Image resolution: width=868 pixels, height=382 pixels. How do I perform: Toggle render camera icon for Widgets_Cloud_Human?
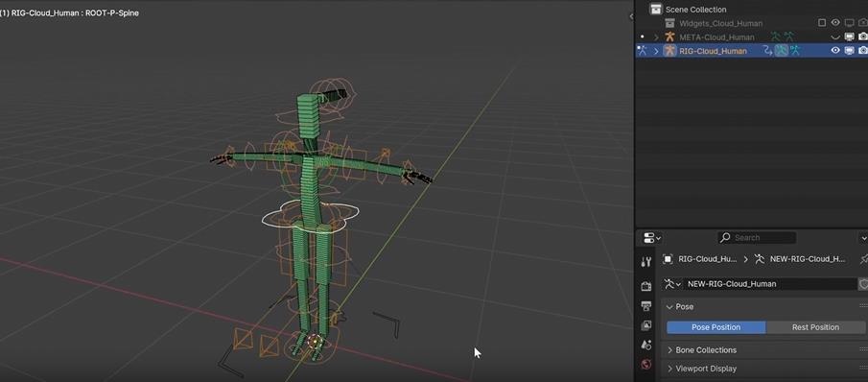coord(863,23)
